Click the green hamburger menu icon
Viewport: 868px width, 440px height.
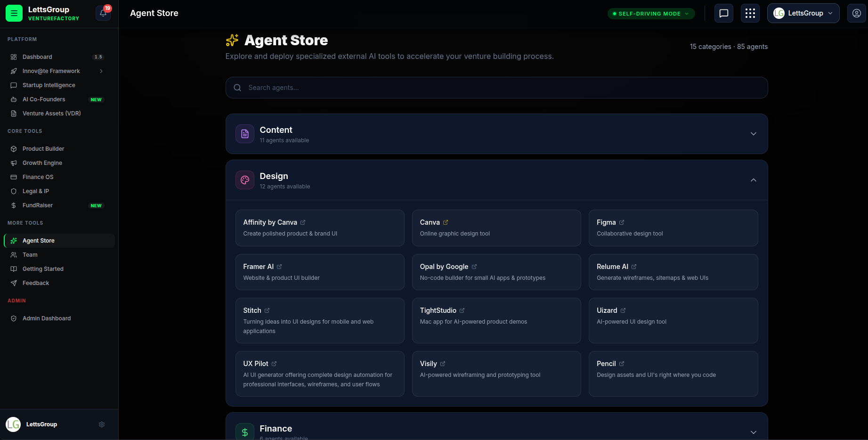pos(14,13)
